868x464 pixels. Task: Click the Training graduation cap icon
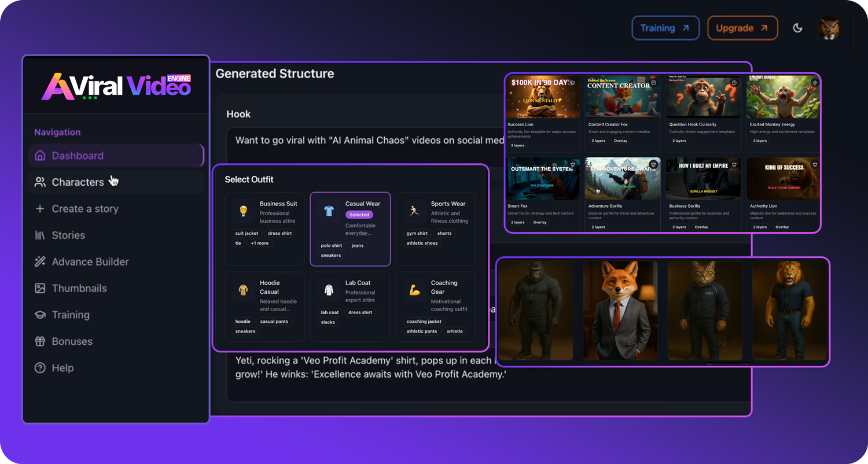(40, 315)
